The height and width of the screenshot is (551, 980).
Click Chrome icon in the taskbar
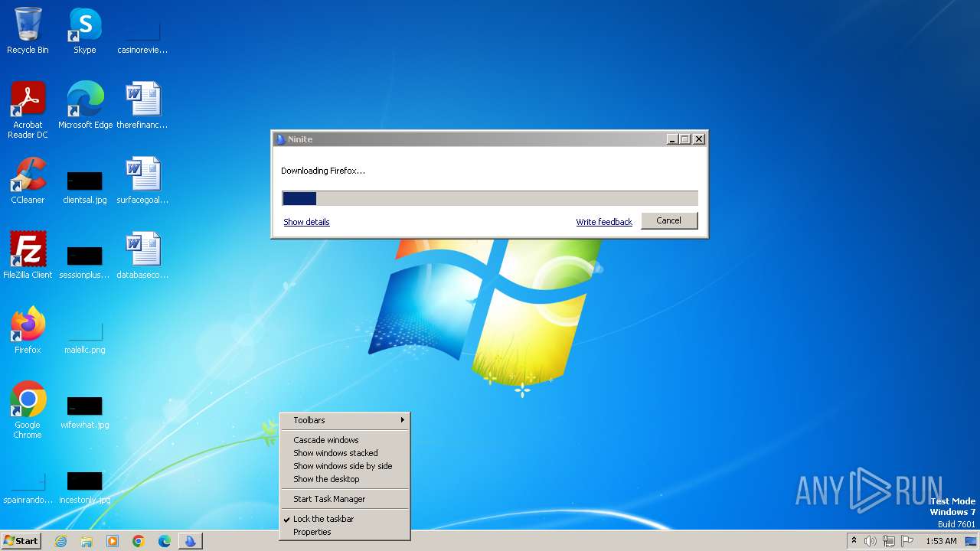tap(139, 541)
